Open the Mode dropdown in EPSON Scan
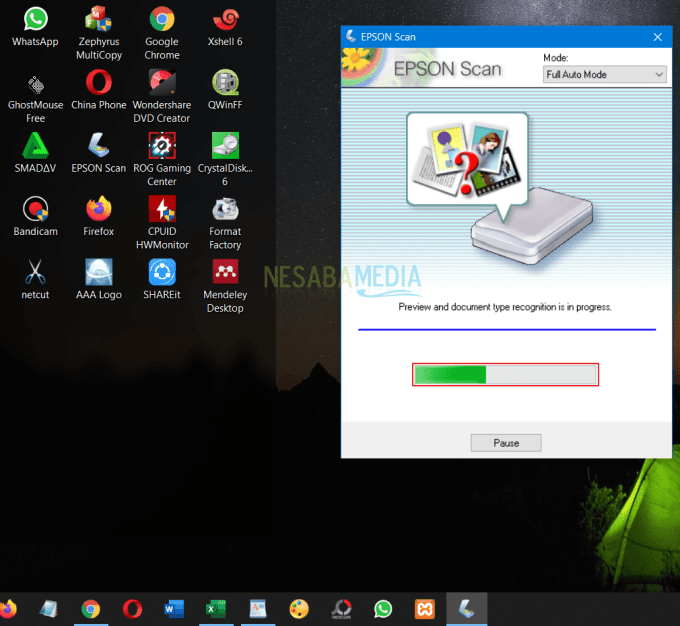 604,75
